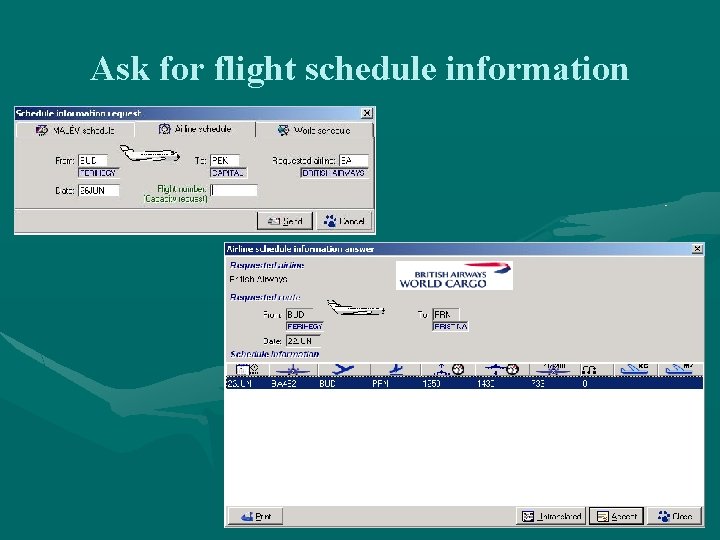
Task: Select the BUD flight row in schedule list
Action: point(464,383)
